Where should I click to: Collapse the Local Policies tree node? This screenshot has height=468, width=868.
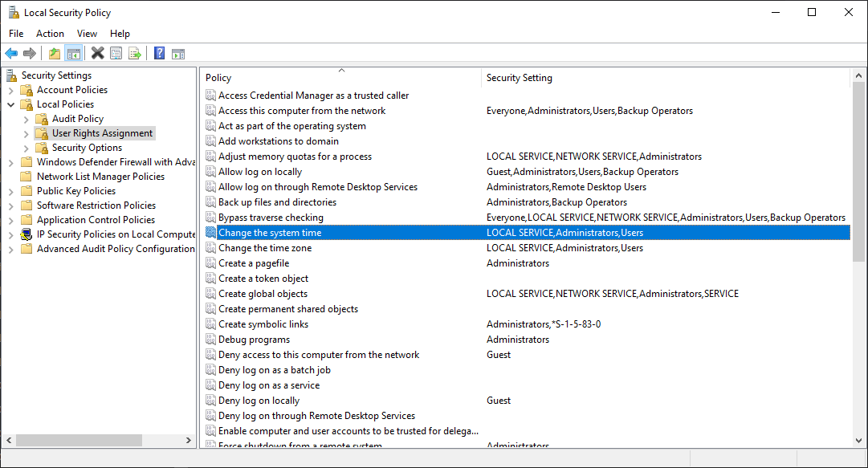11,104
